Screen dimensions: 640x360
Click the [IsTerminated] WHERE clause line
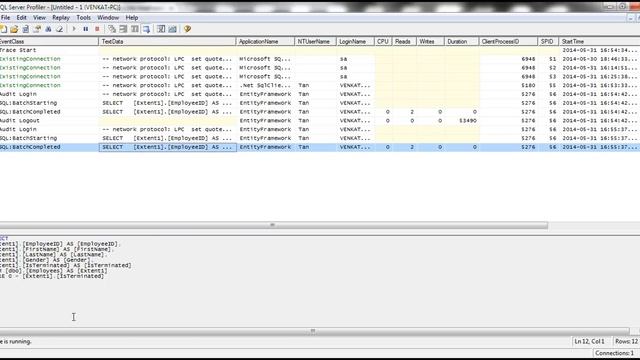(x=52, y=276)
